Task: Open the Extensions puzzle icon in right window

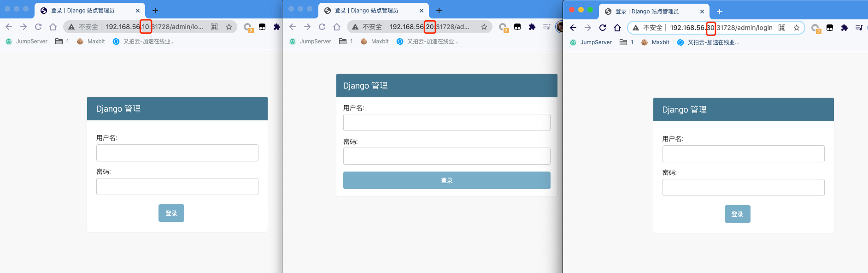Action: tap(845, 28)
